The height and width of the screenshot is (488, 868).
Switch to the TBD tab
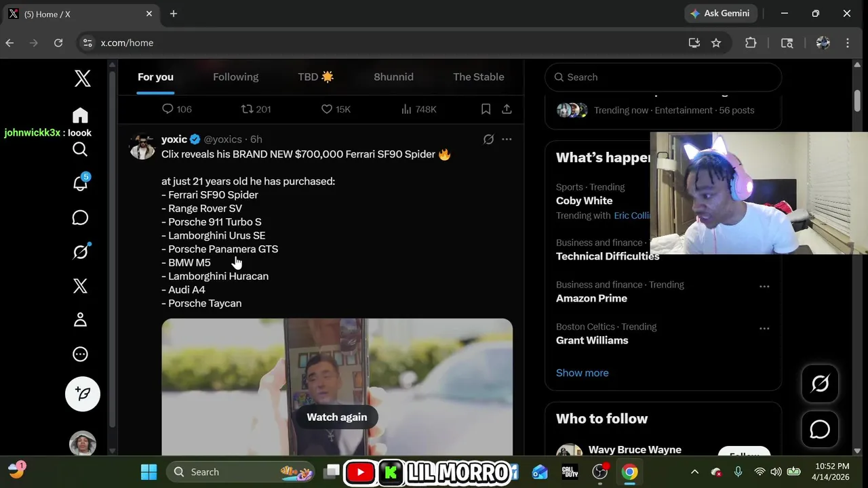[315, 77]
